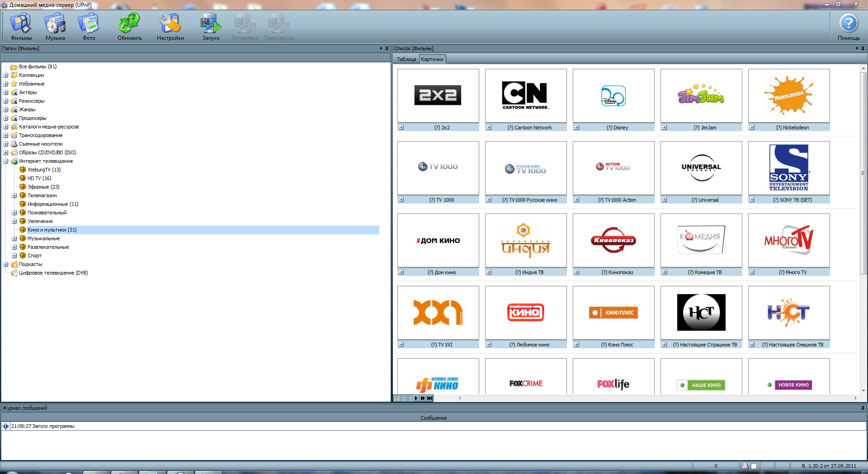Expand the Подкасты tree node
The width and height of the screenshot is (868, 474).
pyautogui.click(x=6, y=264)
